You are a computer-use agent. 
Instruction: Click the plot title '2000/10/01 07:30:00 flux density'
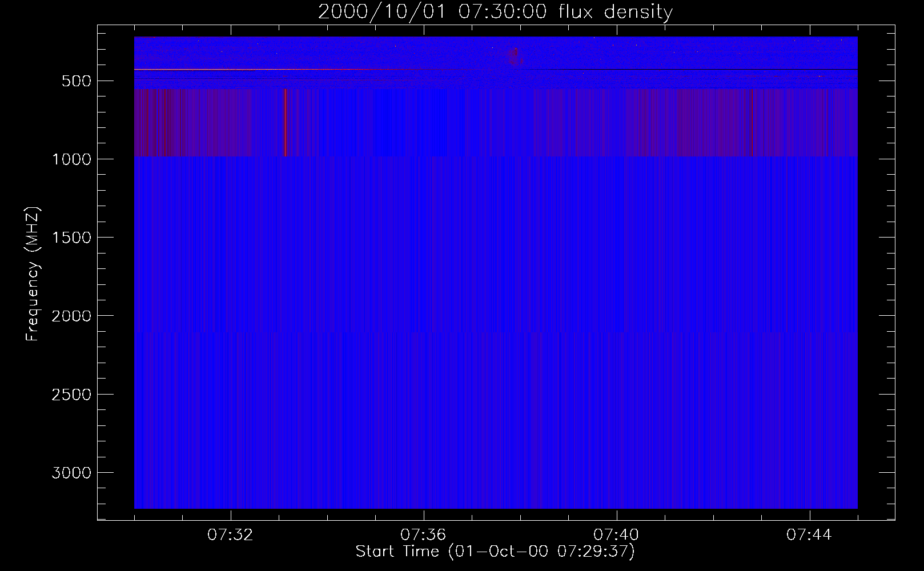[x=495, y=11]
